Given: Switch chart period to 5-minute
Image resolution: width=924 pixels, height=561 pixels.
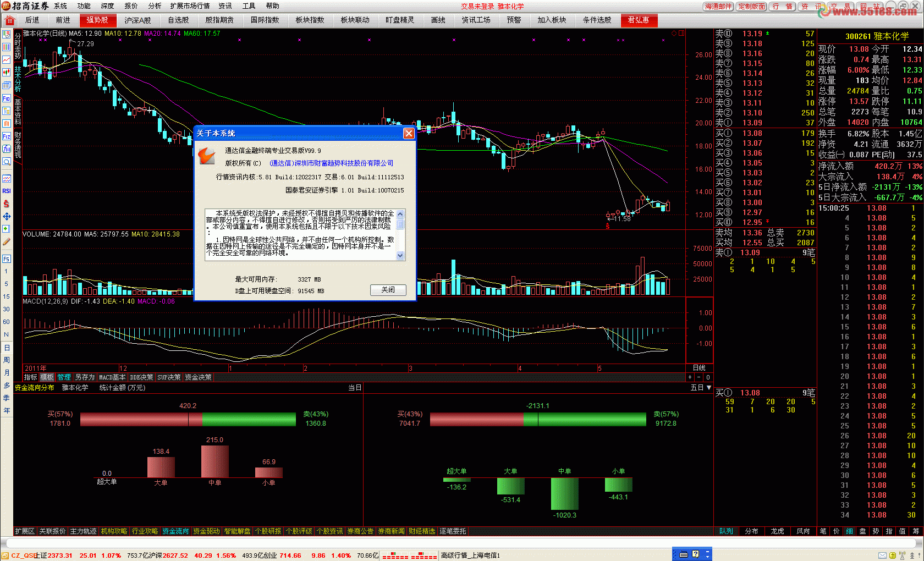Looking at the screenshot, I should pyautogui.click(x=7, y=284).
